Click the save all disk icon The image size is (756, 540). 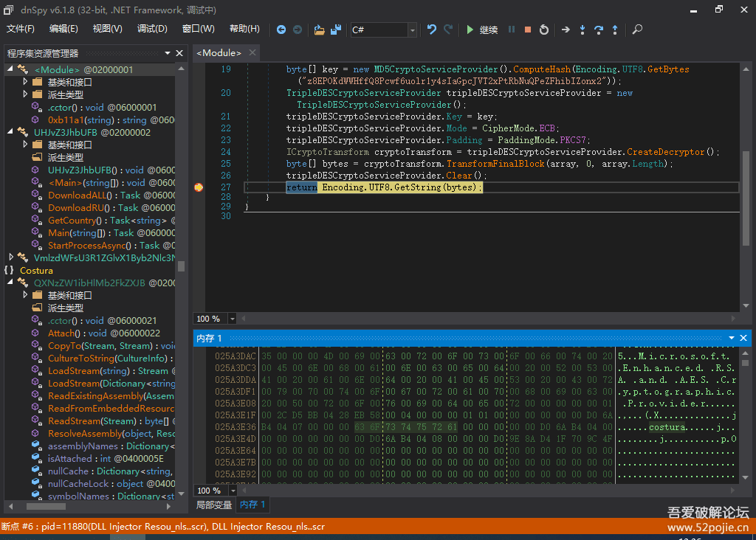tap(336, 30)
